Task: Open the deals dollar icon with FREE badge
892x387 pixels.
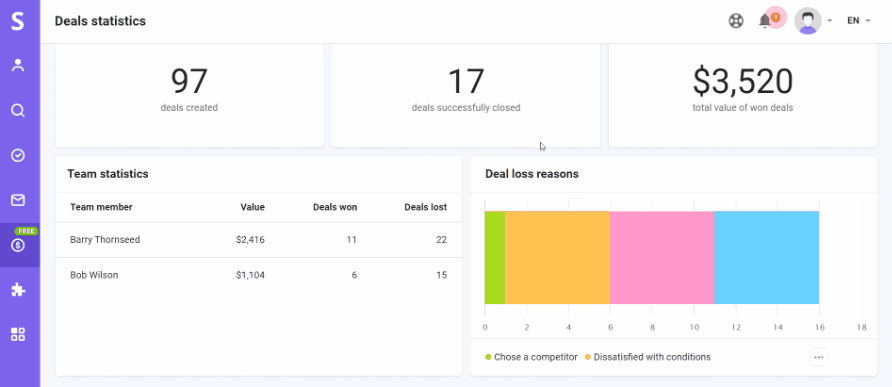Action: pyautogui.click(x=18, y=245)
